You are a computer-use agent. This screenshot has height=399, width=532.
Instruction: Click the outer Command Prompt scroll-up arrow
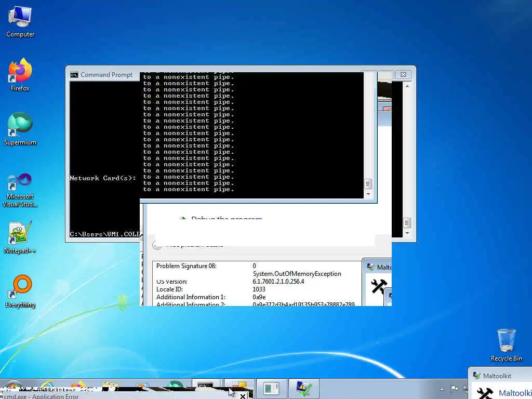coord(407,86)
